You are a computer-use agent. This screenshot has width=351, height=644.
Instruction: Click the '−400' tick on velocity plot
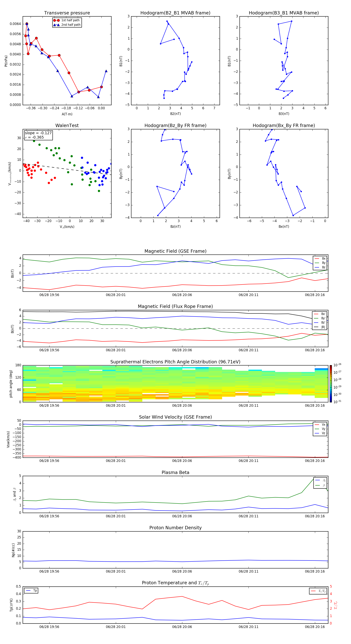click(17, 457)
